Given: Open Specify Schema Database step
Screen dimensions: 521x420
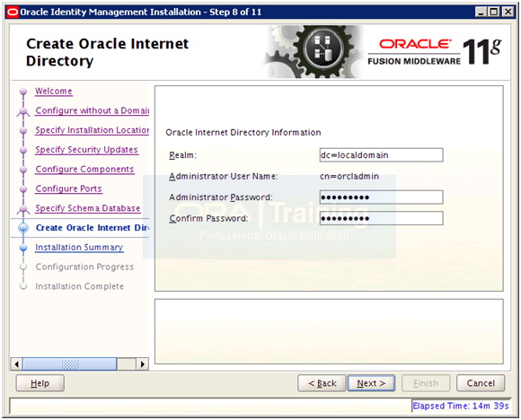Looking at the screenshot, I should click(88, 208).
